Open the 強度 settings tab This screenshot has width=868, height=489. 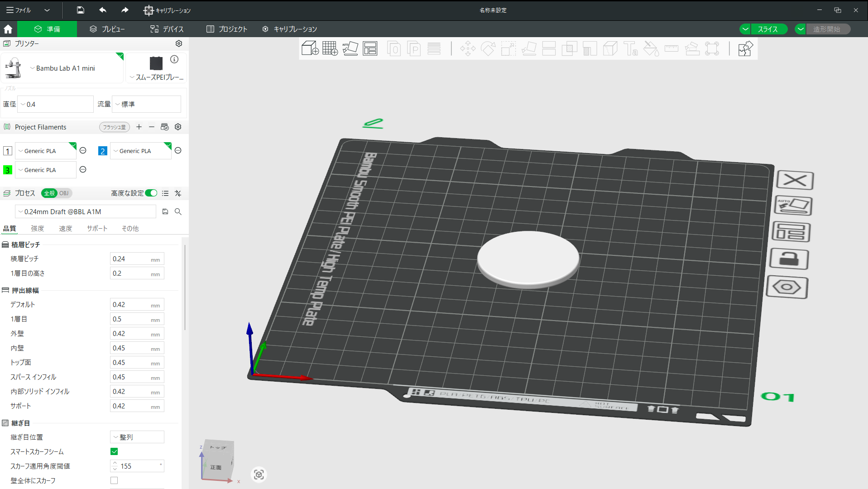point(38,229)
